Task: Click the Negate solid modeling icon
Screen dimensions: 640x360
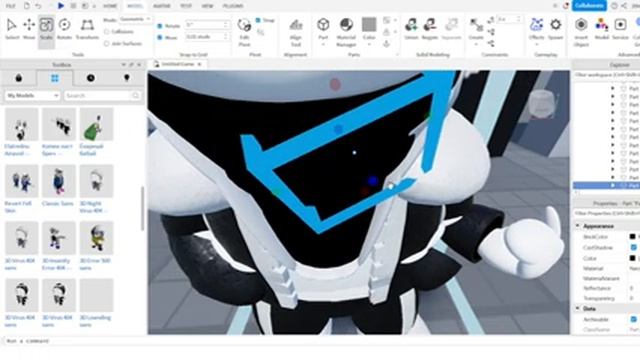Action: (429, 29)
